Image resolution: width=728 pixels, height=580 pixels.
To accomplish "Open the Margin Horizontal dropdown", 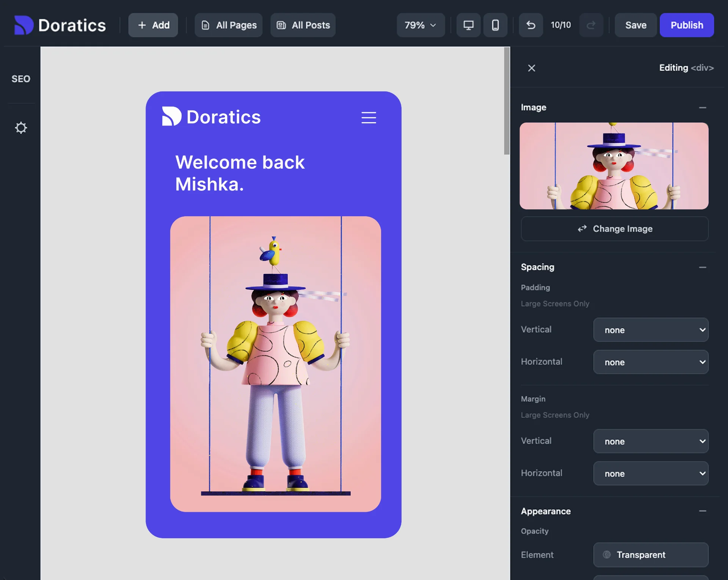I will [x=651, y=473].
